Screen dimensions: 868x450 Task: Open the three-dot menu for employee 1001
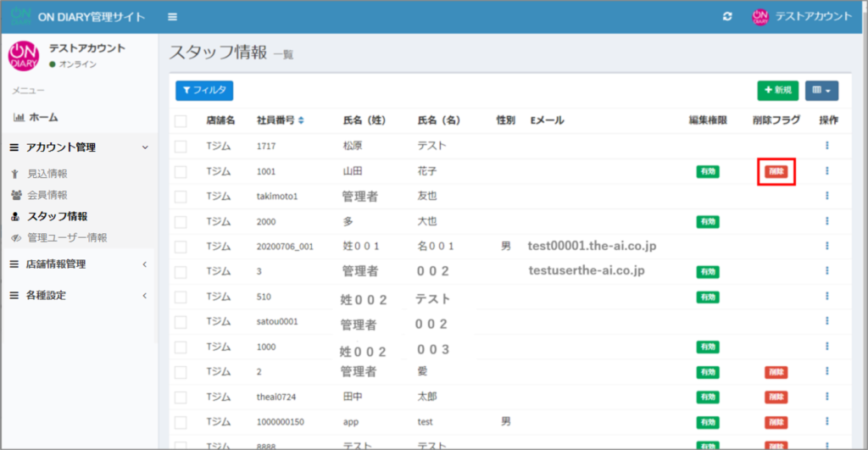[x=826, y=171]
